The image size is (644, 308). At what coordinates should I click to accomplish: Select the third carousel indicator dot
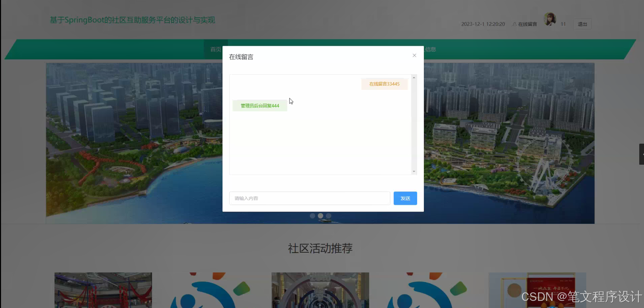pos(328,216)
